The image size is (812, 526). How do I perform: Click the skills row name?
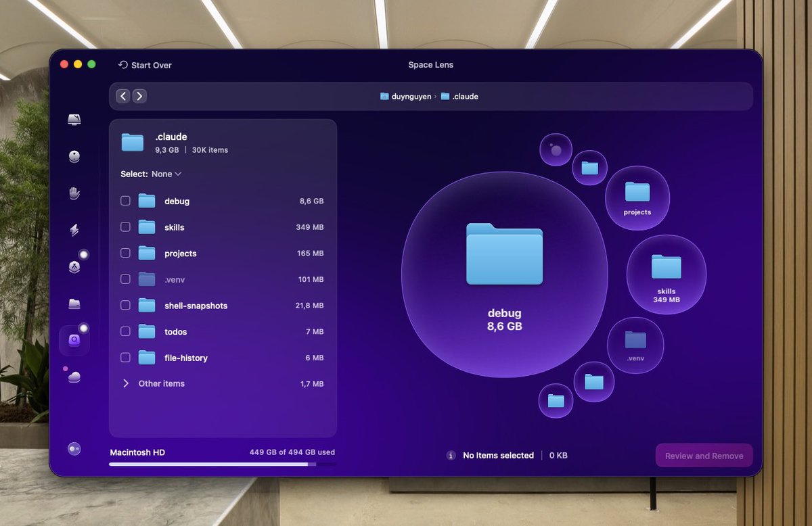[x=175, y=227]
